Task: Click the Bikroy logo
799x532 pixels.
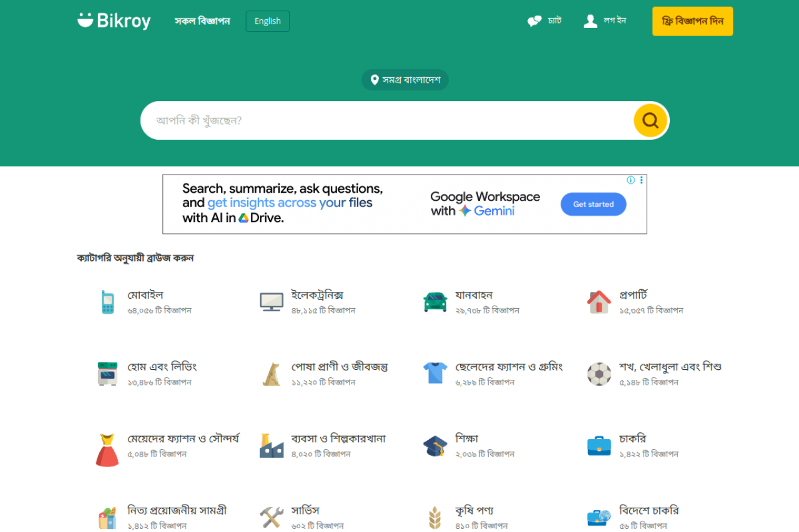Action: pyautogui.click(x=114, y=21)
